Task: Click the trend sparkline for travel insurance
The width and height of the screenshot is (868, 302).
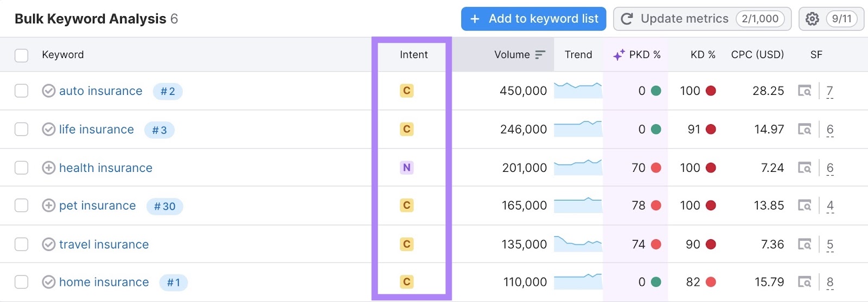Action: 578,243
